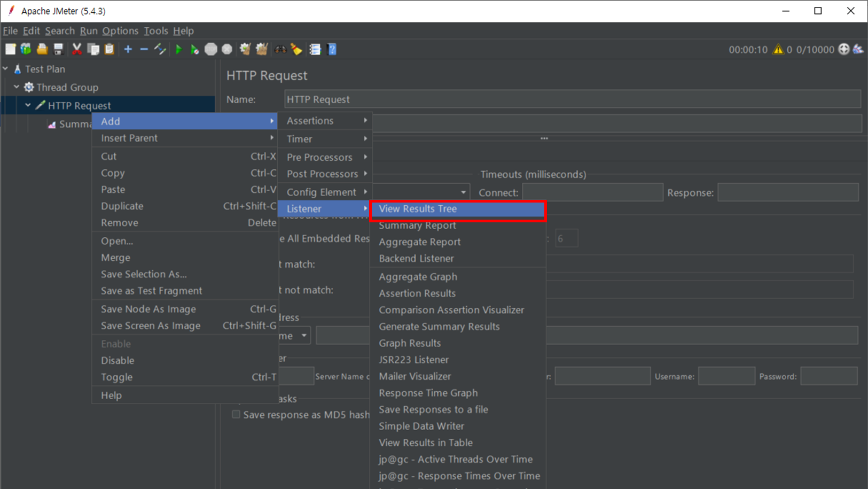The width and height of the screenshot is (868, 489).
Task: Collapse the HTTP Request tree node
Action: coord(28,105)
